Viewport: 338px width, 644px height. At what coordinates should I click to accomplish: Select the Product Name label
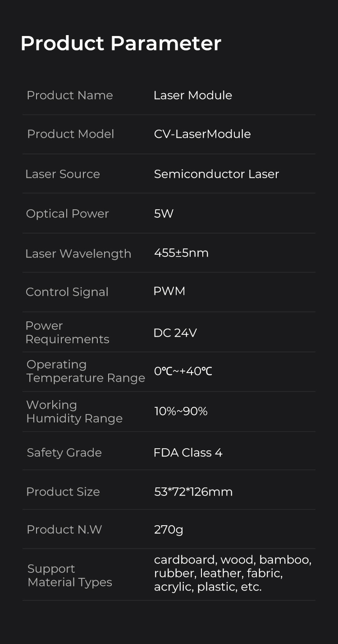tap(70, 95)
